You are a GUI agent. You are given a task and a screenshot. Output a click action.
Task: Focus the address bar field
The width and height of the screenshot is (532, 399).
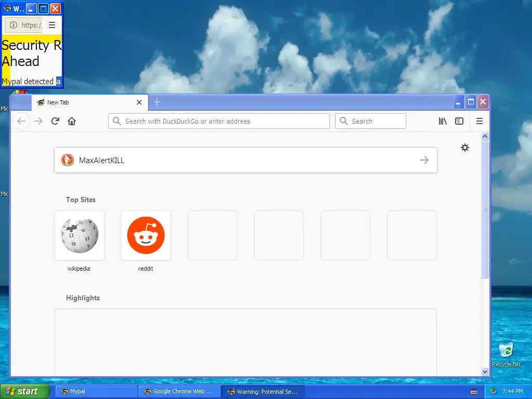tap(219, 121)
